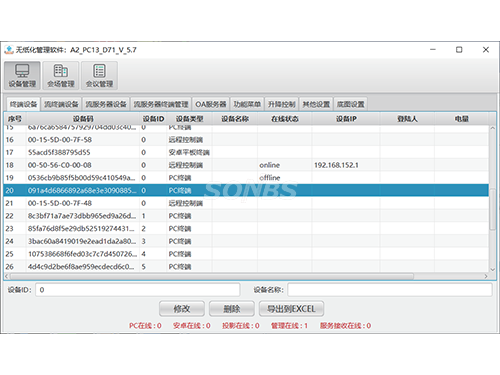Click the PC在线:0 status indicator
The image size is (500, 375).
tap(145, 326)
